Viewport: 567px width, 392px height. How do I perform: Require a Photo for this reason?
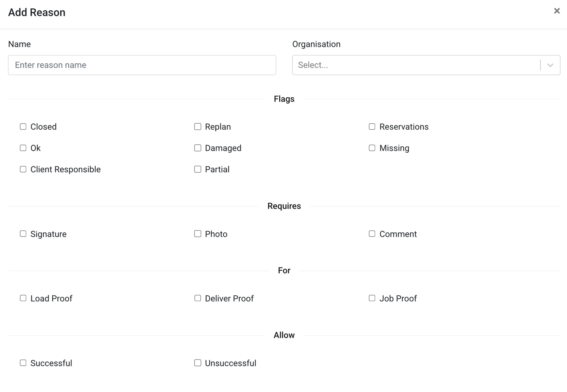198,234
